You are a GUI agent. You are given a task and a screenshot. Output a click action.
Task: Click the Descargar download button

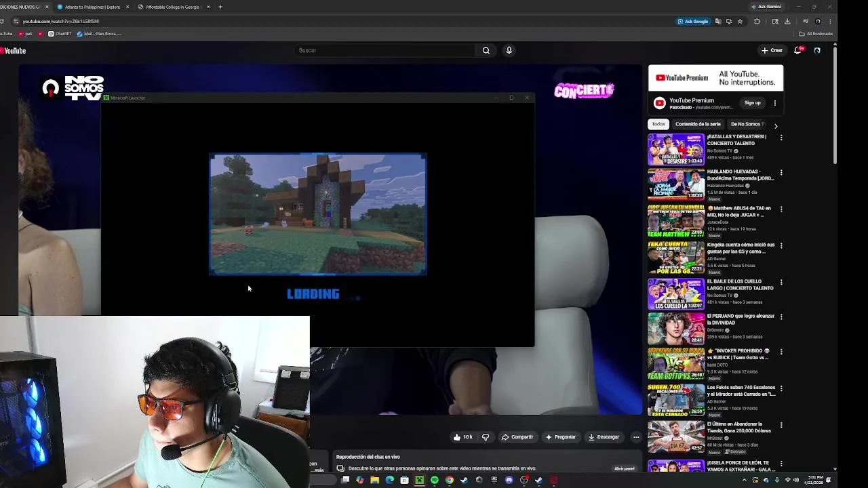[604, 437]
